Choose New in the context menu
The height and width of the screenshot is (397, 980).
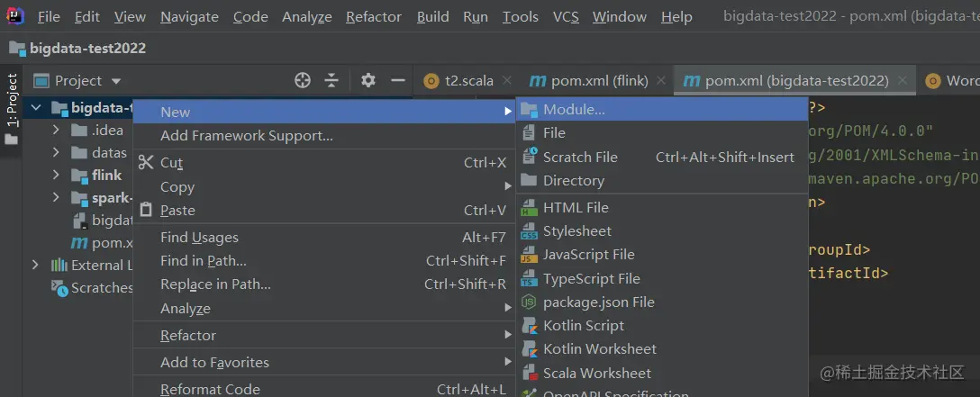tap(324, 112)
